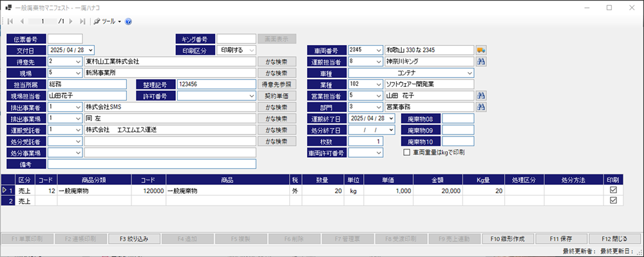Click the truck icon beside vehicle number
Screen dimensions: 644x257
point(481,50)
